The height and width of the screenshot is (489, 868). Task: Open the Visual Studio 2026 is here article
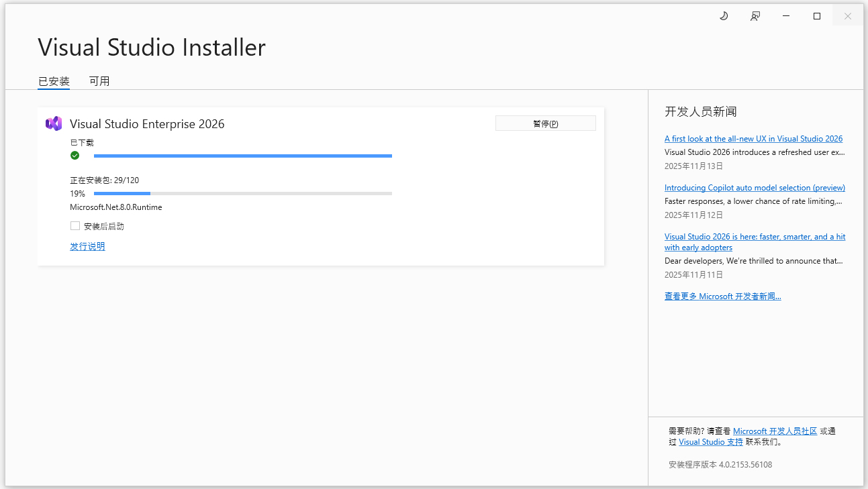[755, 237]
